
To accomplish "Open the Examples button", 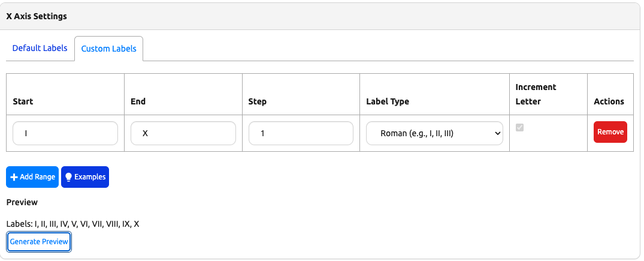I will [x=85, y=177].
